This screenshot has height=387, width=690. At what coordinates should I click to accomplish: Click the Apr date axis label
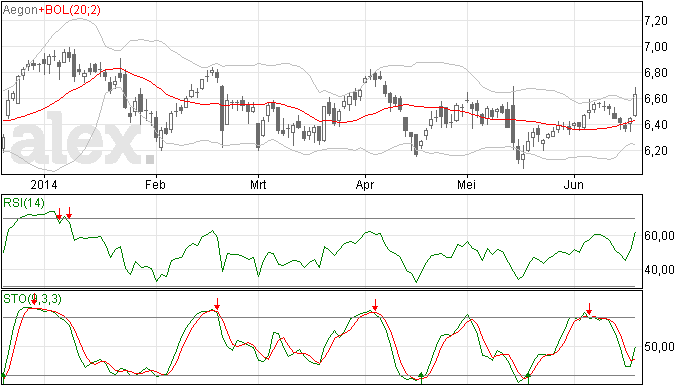[365, 184]
